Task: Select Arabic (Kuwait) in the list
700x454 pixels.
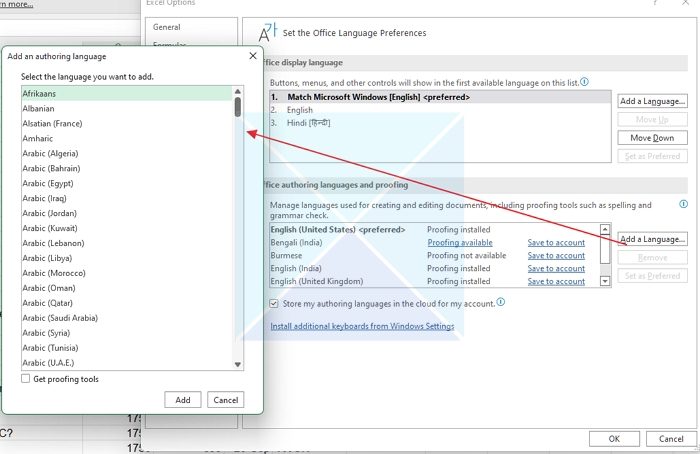Action: coord(127,228)
